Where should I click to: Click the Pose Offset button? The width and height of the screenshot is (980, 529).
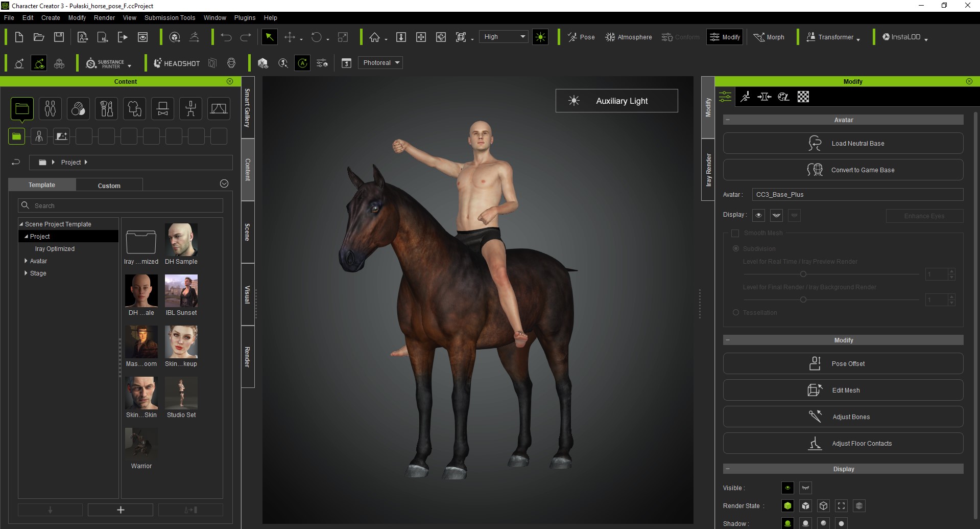pyautogui.click(x=843, y=363)
